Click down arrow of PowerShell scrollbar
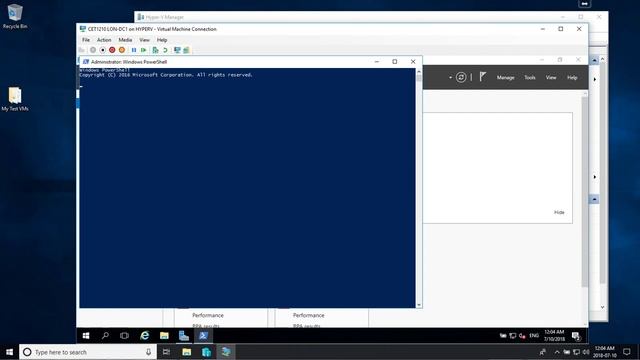The width and height of the screenshot is (640, 360). [419, 304]
